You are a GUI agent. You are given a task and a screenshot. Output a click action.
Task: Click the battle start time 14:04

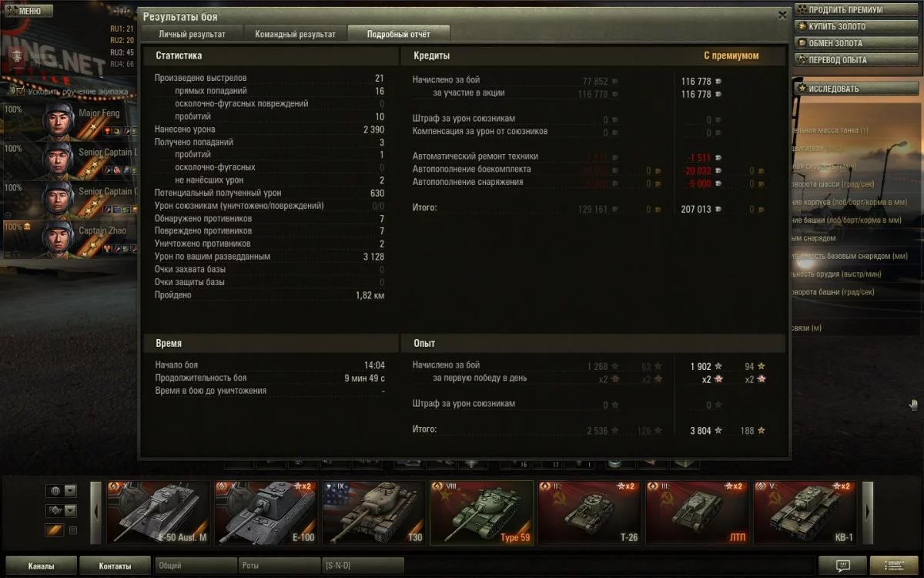[374, 365]
